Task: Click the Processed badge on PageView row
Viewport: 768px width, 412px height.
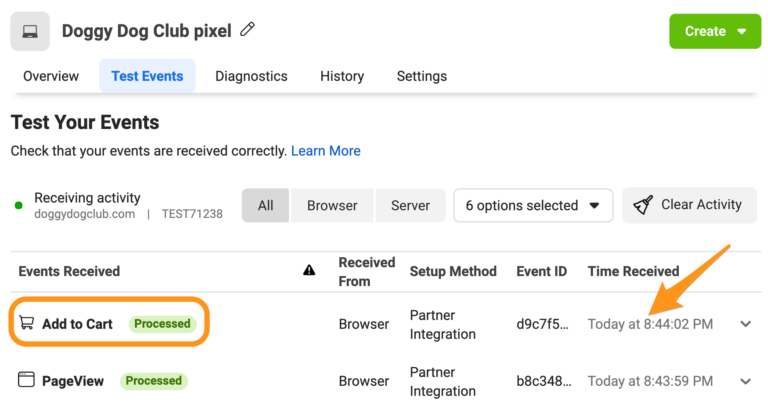Action: 154,381
